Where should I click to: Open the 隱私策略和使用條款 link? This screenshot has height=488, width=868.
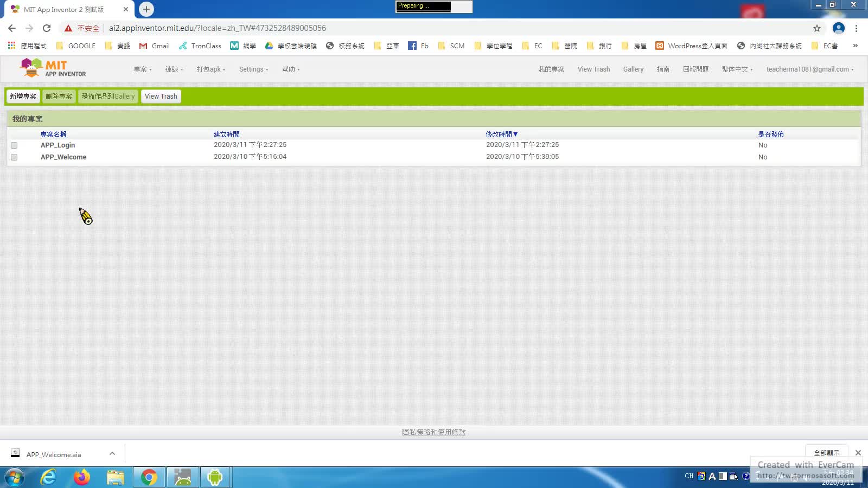coord(434,432)
